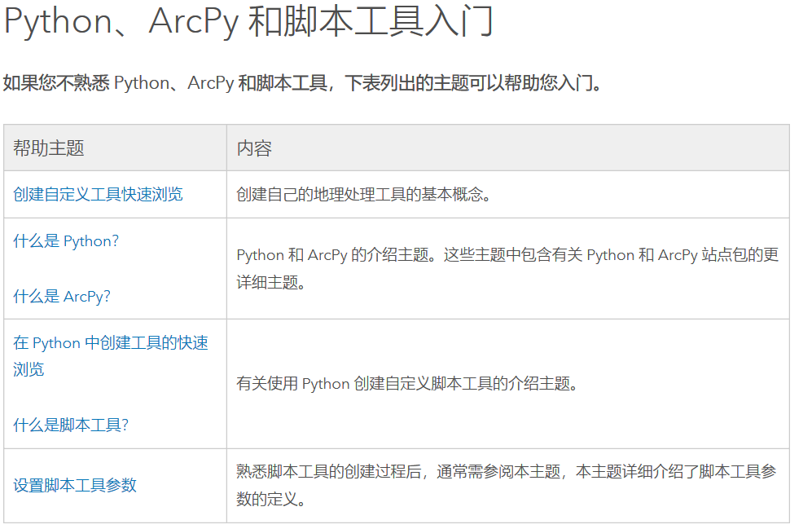
Task: Click the intro sentence starting 如果您不熟悉 Python
Action: (x=302, y=83)
